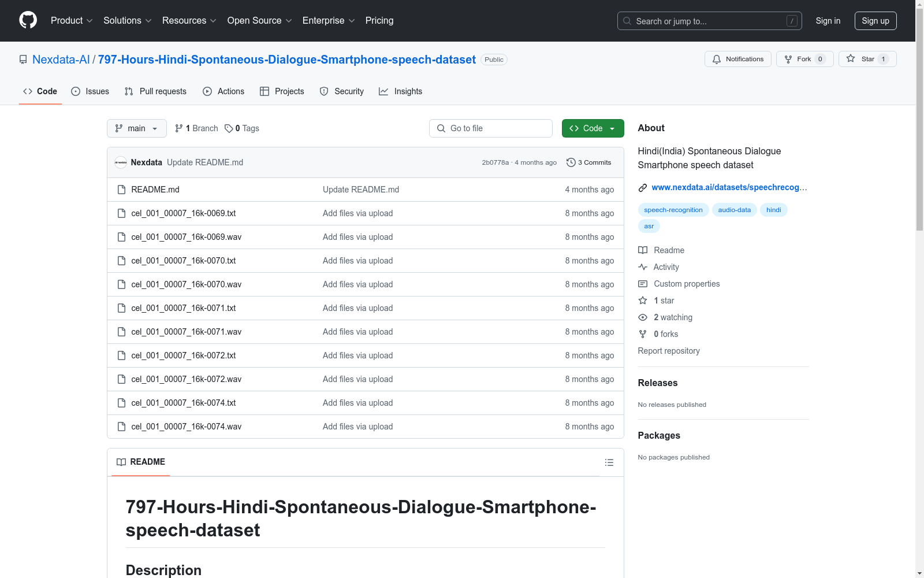Open the main branch selector dropdown

tap(137, 128)
